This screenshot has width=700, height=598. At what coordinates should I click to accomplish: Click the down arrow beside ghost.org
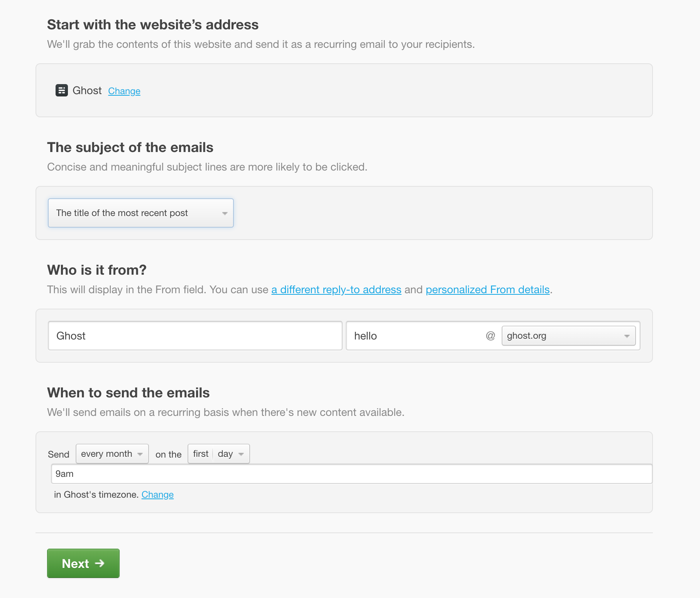point(627,336)
